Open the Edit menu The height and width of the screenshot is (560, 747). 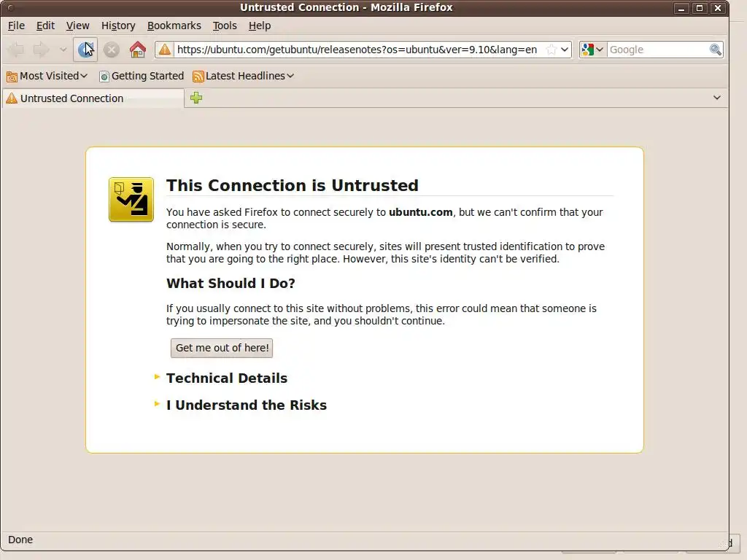[45, 26]
